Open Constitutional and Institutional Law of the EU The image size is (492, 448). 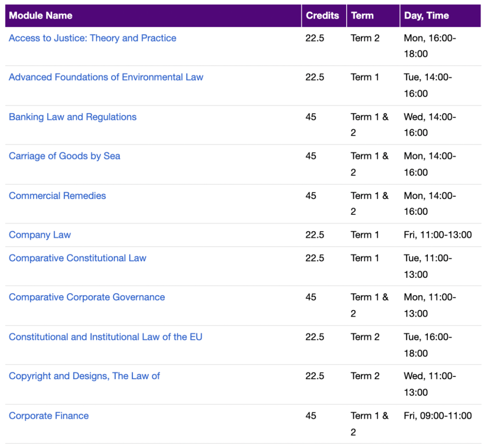pos(105,337)
